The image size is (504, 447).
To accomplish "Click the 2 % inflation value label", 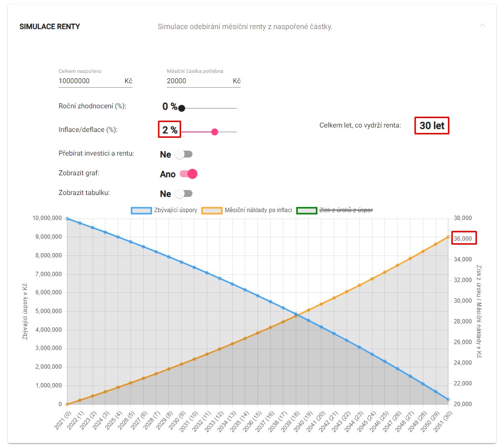I will pyautogui.click(x=169, y=130).
